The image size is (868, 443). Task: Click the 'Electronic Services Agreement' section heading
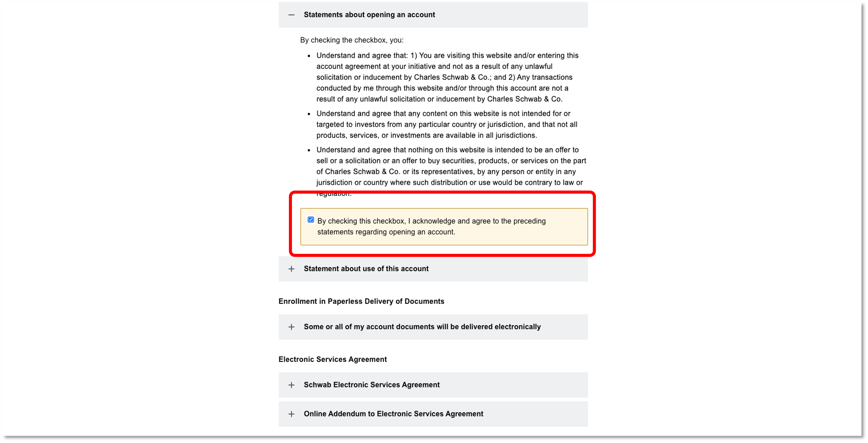[x=333, y=359]
